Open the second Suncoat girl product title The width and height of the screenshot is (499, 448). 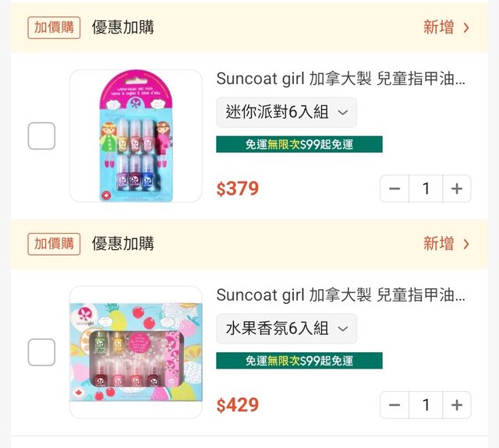click(x=341, y=295)
